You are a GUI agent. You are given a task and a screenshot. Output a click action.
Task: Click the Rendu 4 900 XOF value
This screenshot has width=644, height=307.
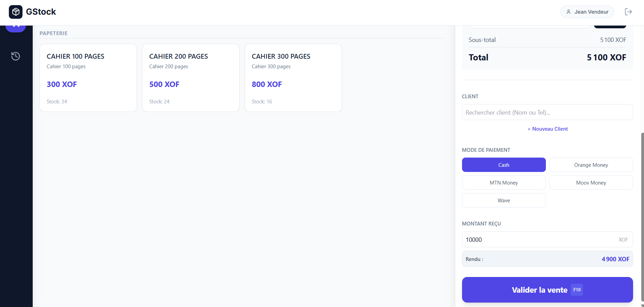click(615, 259)
